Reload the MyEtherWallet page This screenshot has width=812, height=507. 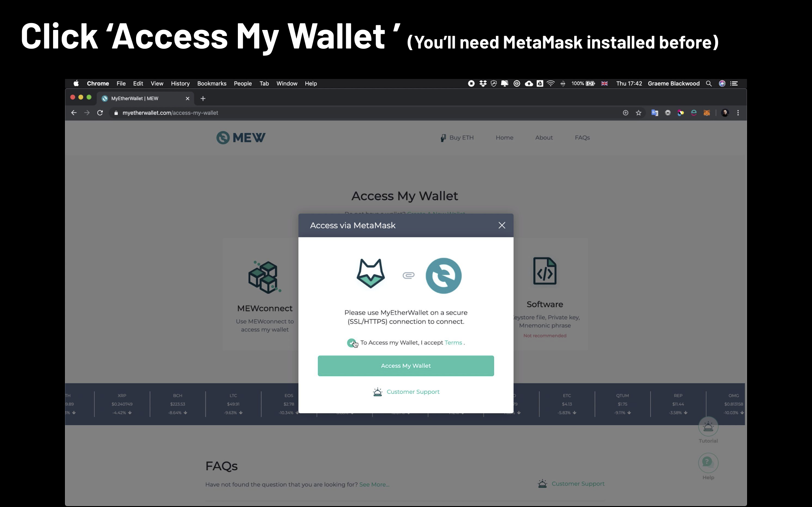point(100,113)
